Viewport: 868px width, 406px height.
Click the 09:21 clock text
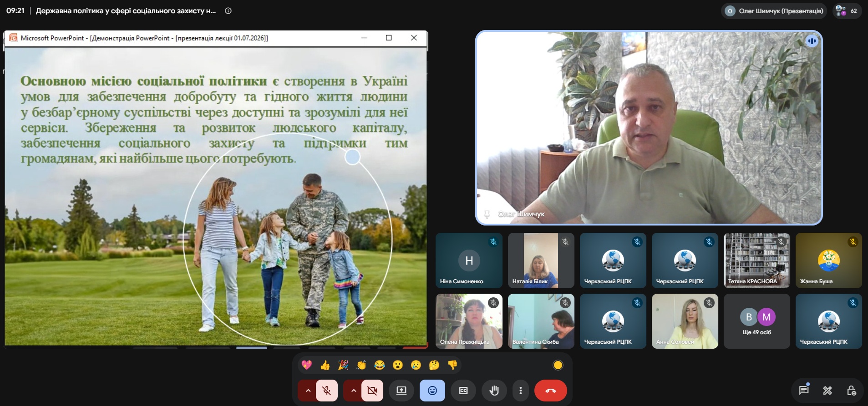click(x=15, y=11)
